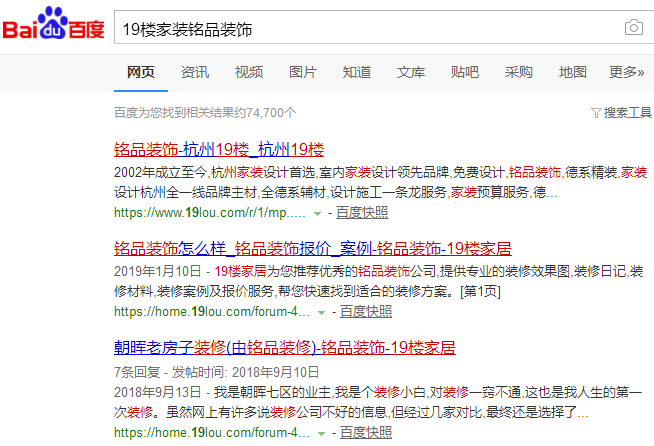The height and width of the screenshot is (446, 654).
Task: Expand dropdown arrow beside www.19lou.com URL
Action: click(317, 214)
